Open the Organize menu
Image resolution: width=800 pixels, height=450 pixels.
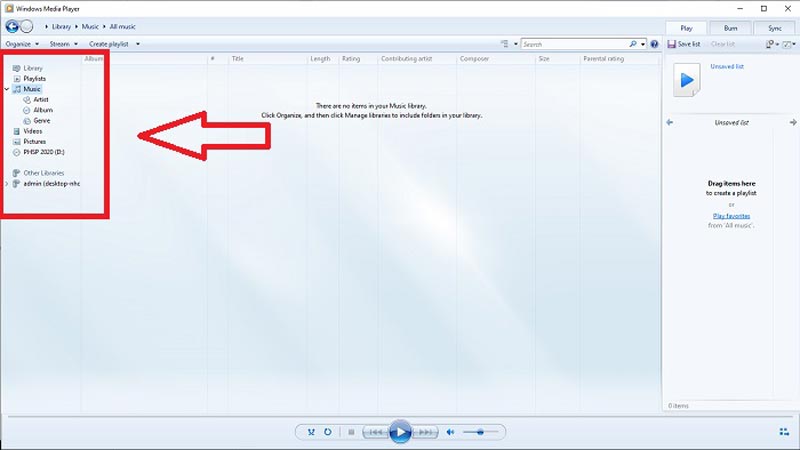click(22, 44)
